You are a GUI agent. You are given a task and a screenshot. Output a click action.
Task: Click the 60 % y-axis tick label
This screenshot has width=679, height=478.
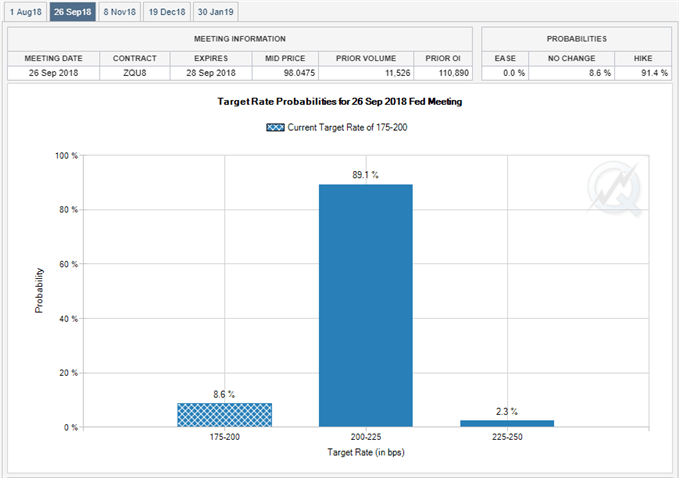pyautogui.click(x=68, y=264)
